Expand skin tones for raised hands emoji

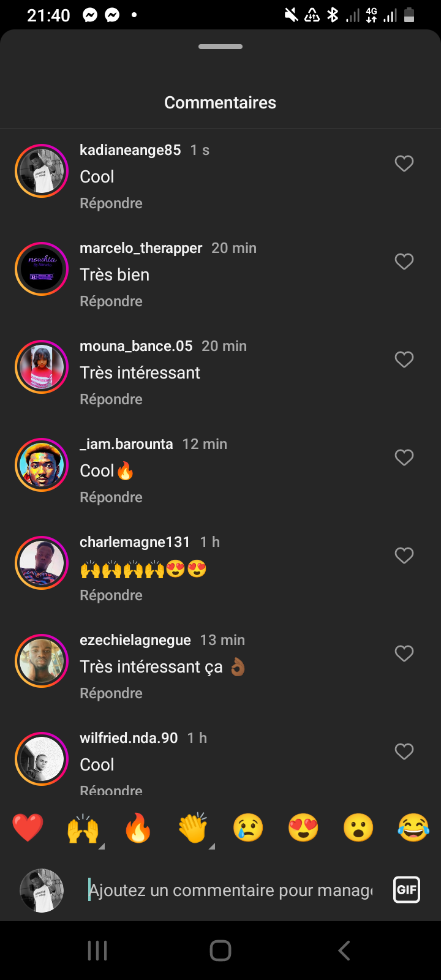(x=102, y=846)
